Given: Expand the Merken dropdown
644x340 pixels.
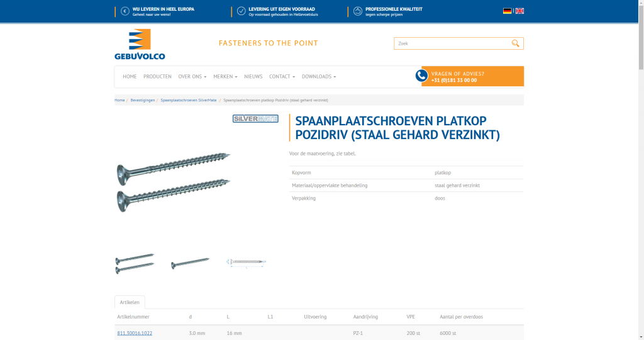Looking at the screenshot, I should click(x=225, y=76).
